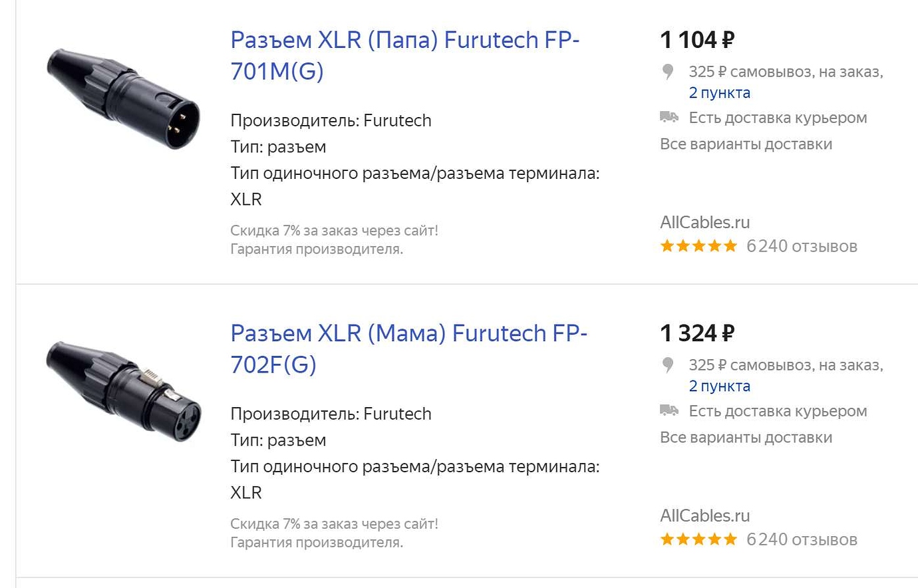Screen dimensions: 918x588
Task: Open '2 пункта' link in the second listing
Action: click(x=720, y=386)
